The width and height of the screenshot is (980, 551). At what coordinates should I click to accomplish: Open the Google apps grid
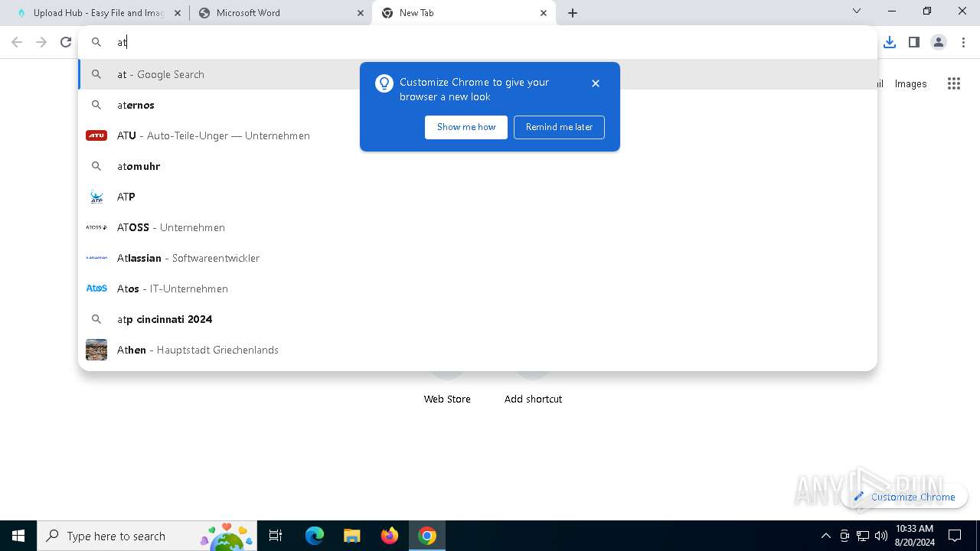pos(954,83)
